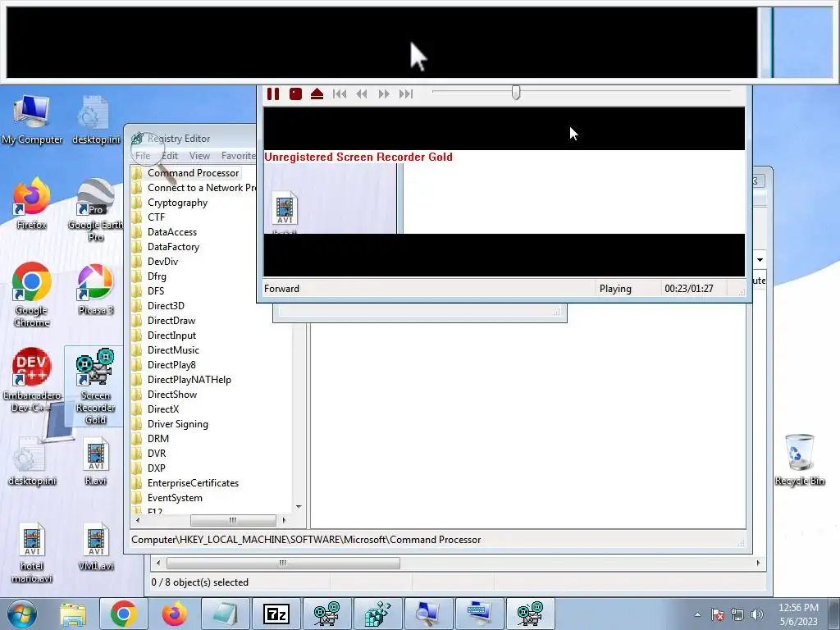Select the DRM registry key

[158, 438]
